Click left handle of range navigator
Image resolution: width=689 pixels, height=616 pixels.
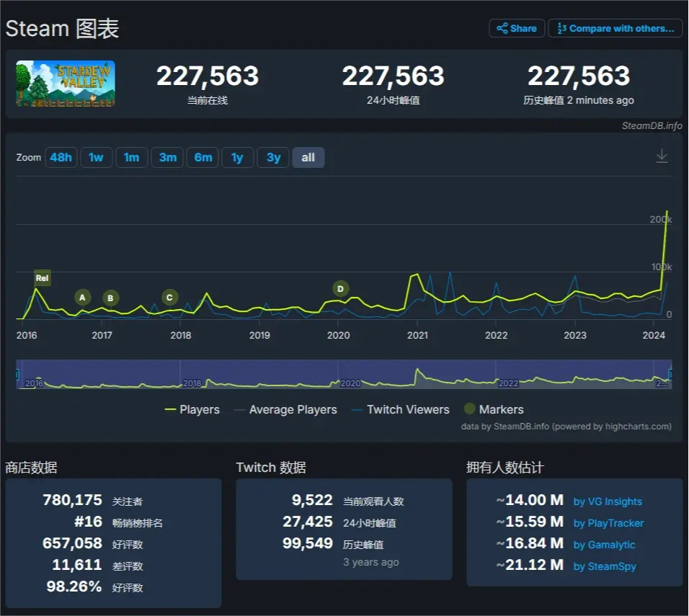pos(17,375)
